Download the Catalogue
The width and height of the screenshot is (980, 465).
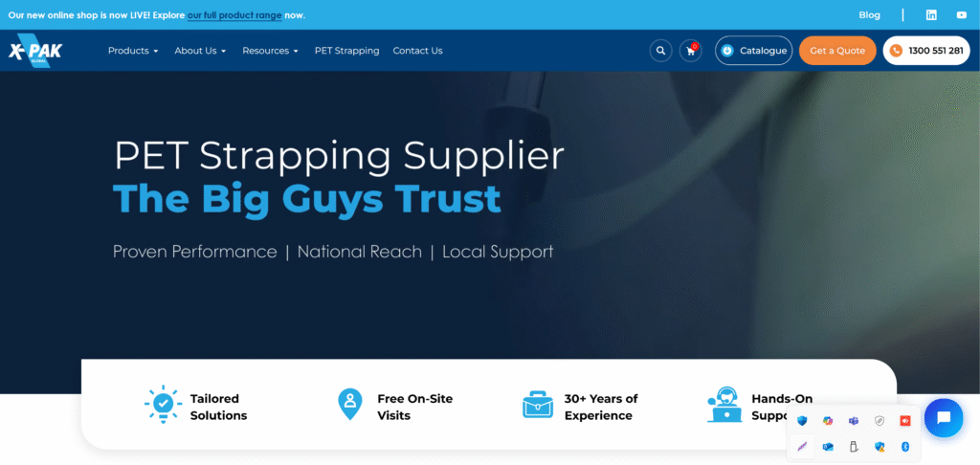coord(754,51)
